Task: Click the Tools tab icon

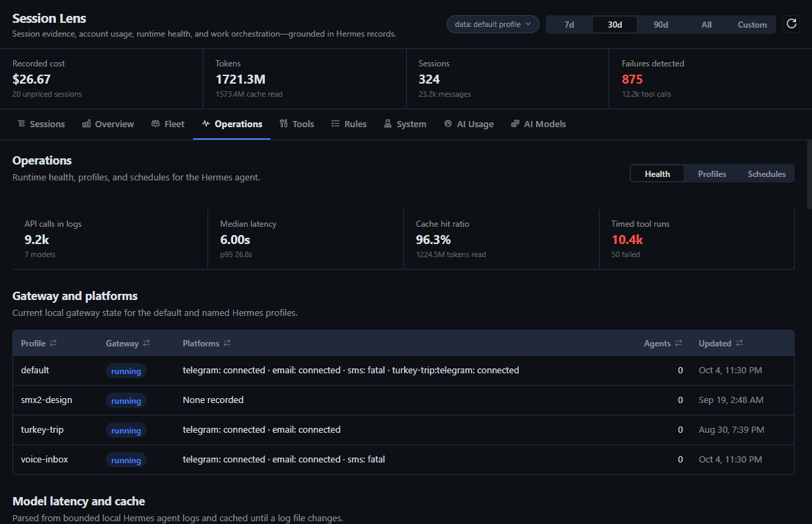Action: pos(284,124)
